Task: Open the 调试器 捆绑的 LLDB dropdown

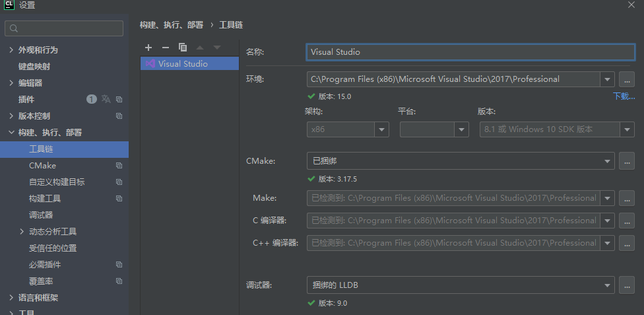Action: pyautogui.click(x=607, y=285)
